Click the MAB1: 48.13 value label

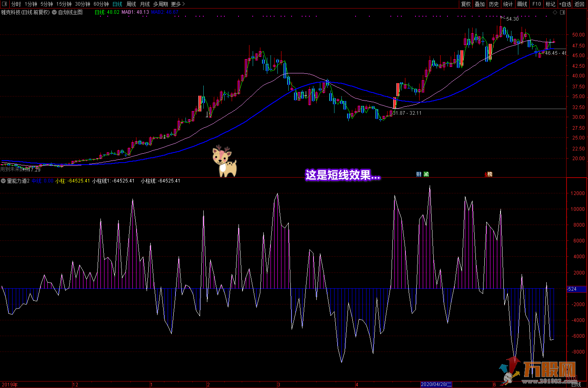[x=135, y=12]
